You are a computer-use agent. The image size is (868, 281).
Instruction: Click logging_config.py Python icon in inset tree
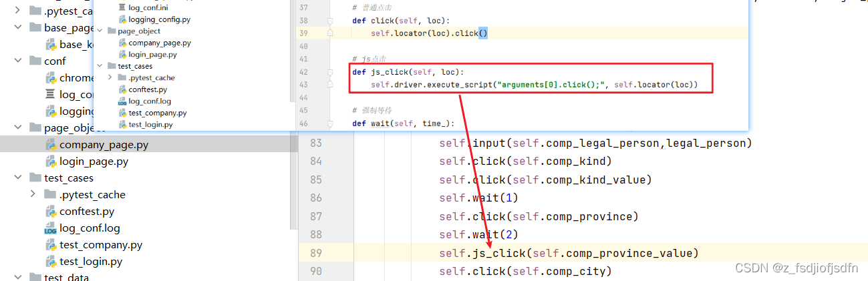pyautogui.click(x=122, y=19)
